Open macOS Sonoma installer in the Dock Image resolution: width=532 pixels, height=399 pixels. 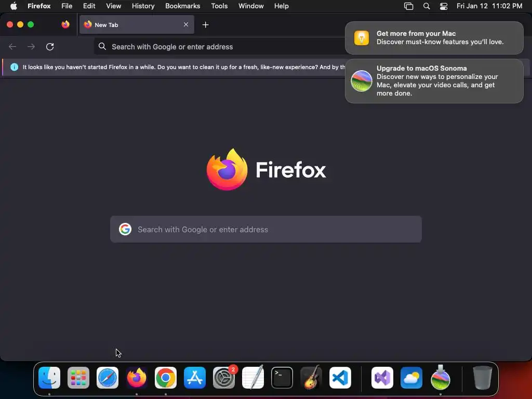coord(441,378)
